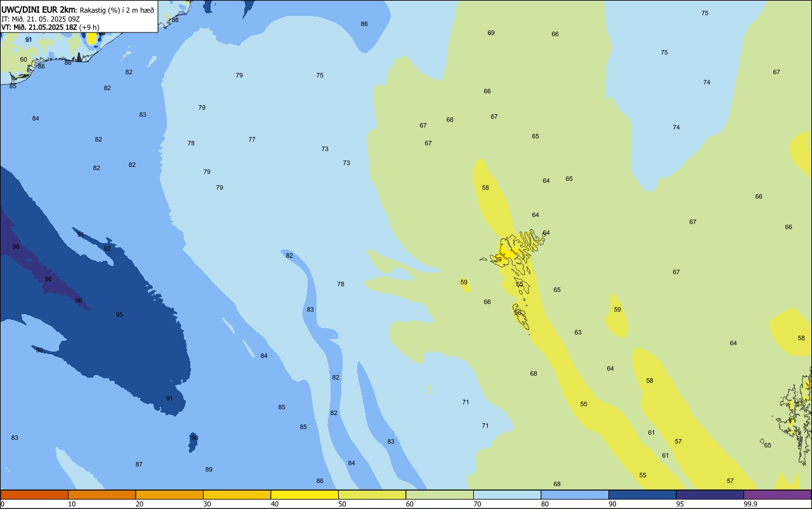Click the '10' legend tick label
This screenshot has height=509, width=812.
click(x=72, y=504)
